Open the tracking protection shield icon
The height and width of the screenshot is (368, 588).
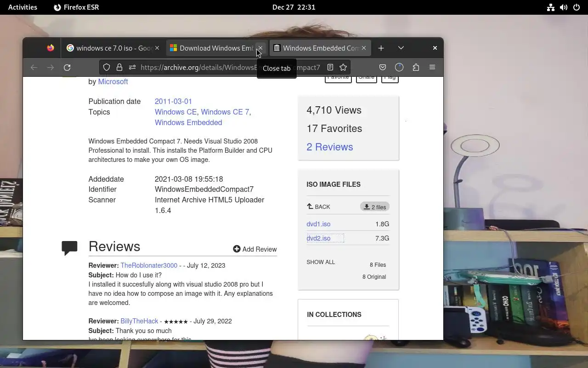click(107, 67)
